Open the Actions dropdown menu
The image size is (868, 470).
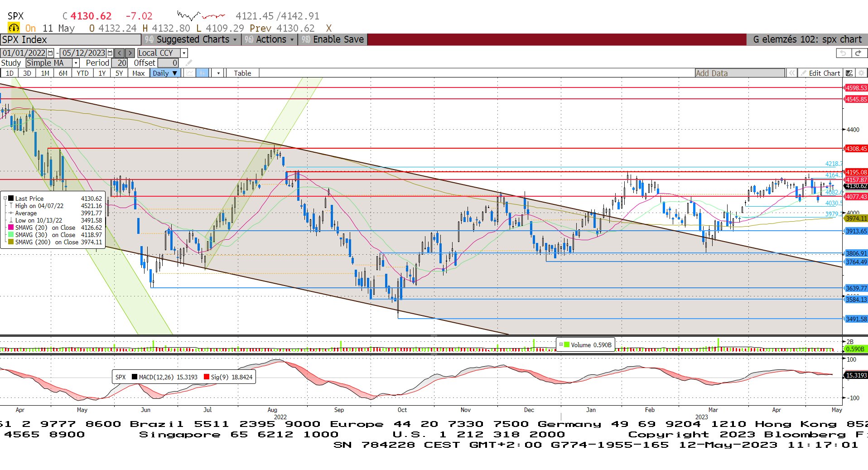point(269,39)
